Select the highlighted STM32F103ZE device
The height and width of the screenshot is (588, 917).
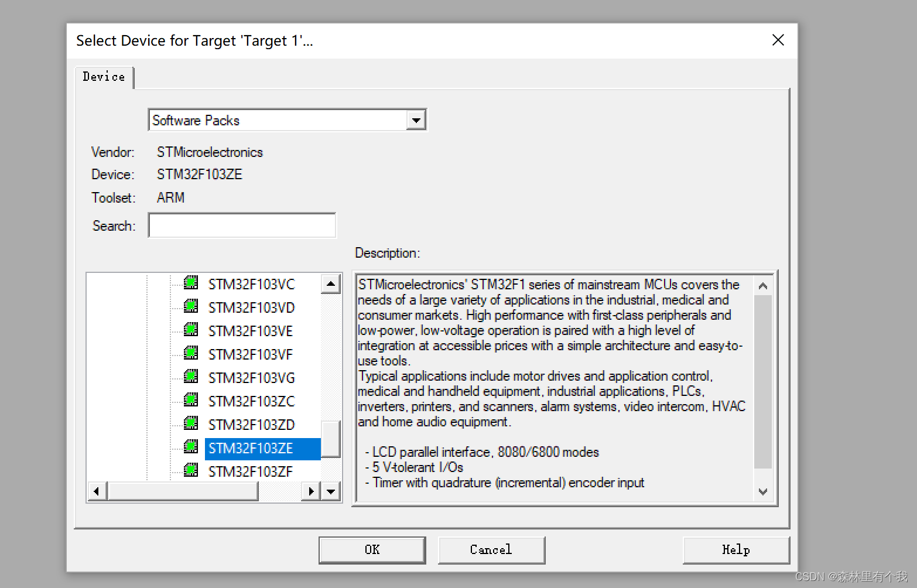coord(262,449)
